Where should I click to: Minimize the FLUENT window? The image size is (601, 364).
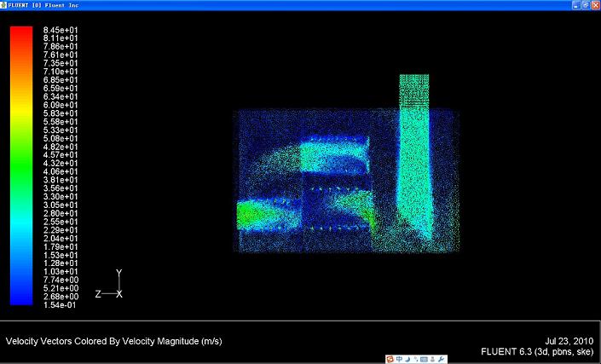coord(574,4)
